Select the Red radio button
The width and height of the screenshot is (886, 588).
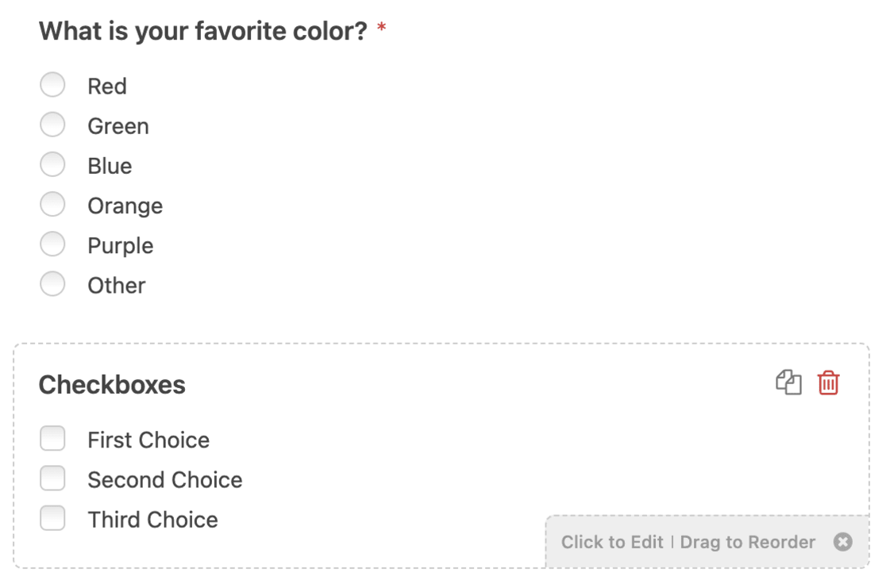tap(52, 85)
